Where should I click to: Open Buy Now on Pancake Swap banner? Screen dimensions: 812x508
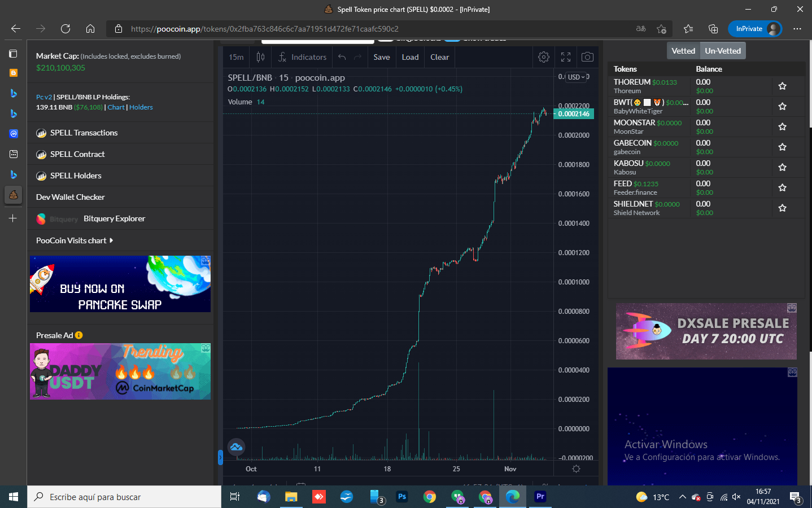coord(120,284)
